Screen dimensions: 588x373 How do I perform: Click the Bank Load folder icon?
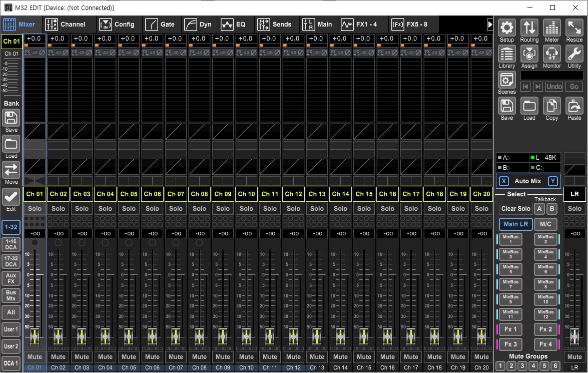[x=11, y=144]
